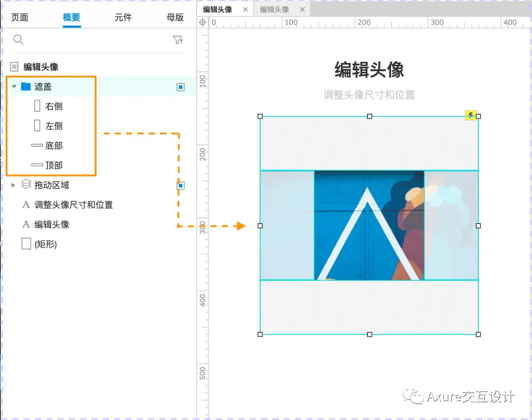Click the rectangle icon beside (矩形)

26,244
